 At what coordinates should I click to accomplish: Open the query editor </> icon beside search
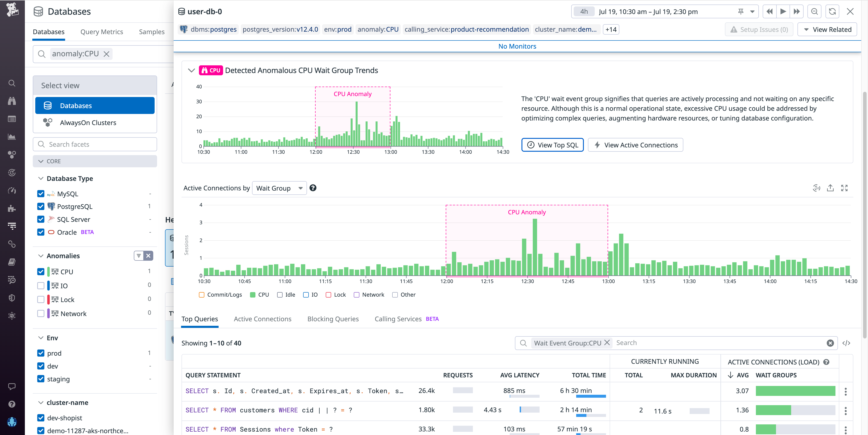(x=847, y=343)
